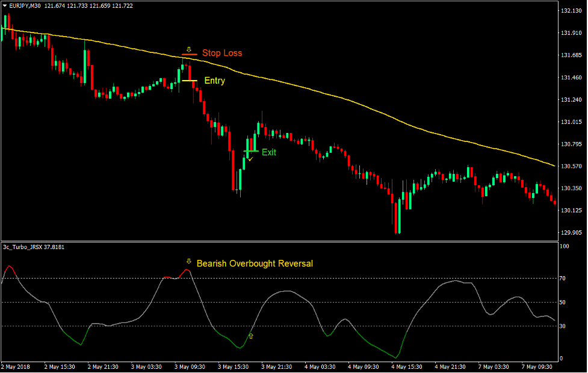
Task: Select the red Stop Loss level marker line
Action: pos(188,54)
